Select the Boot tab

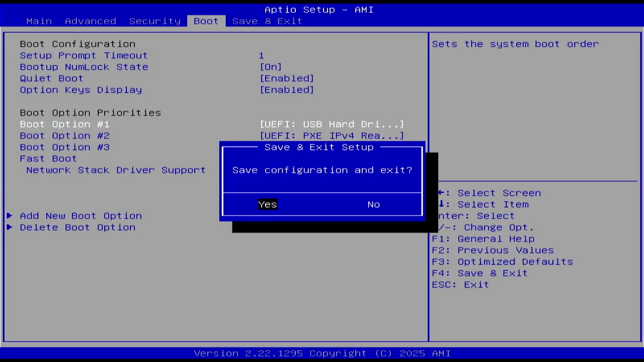tap(206, 21)
